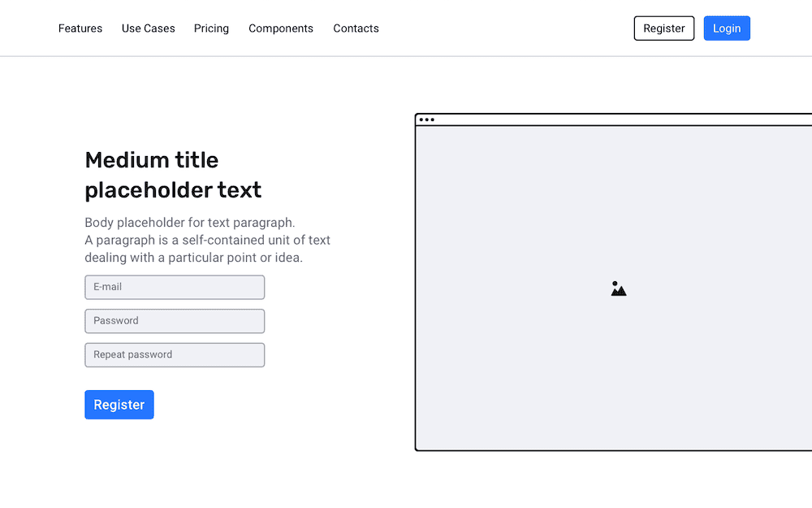Click the image placeholder mountain icon
The height and width of the screenshot is (508, 812).
click(x=618, y=289)
